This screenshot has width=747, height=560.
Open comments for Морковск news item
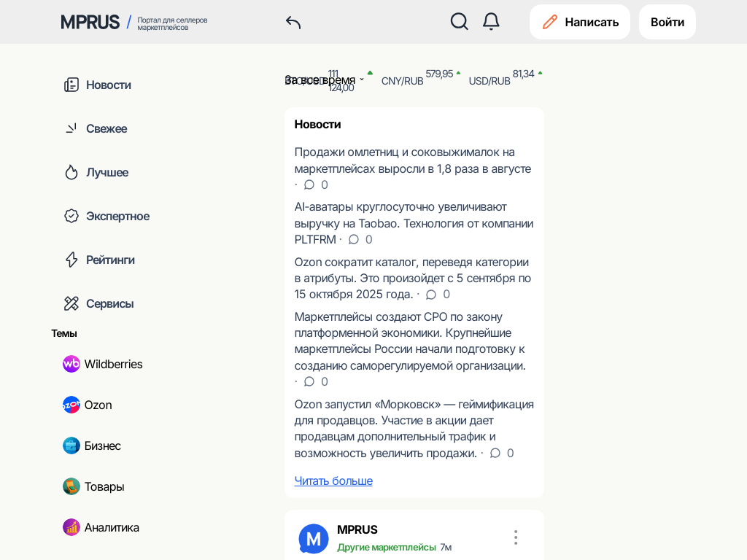[x=502, y=453]
